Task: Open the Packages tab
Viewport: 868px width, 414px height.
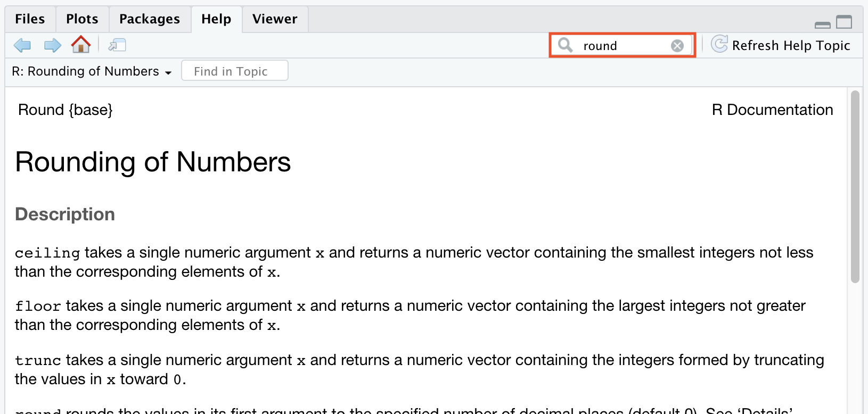Action: [x=150, y=19]
